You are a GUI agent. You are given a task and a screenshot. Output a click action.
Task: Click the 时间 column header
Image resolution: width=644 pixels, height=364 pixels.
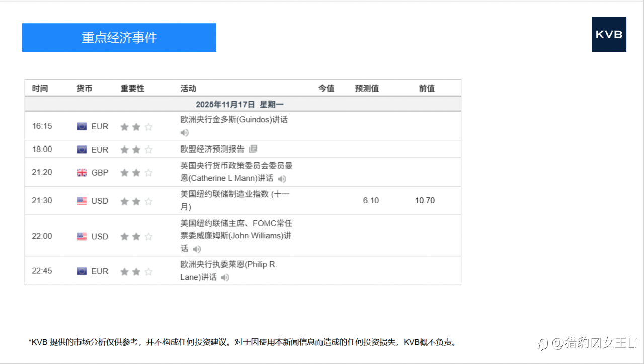[40, 88]
